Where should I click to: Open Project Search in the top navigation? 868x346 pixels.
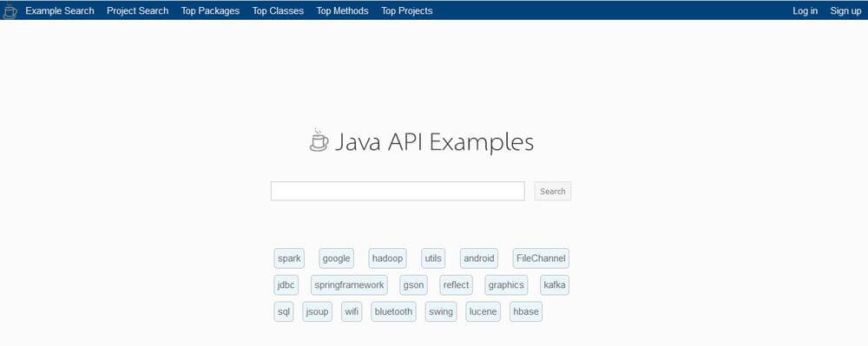(x=137, y=10)
